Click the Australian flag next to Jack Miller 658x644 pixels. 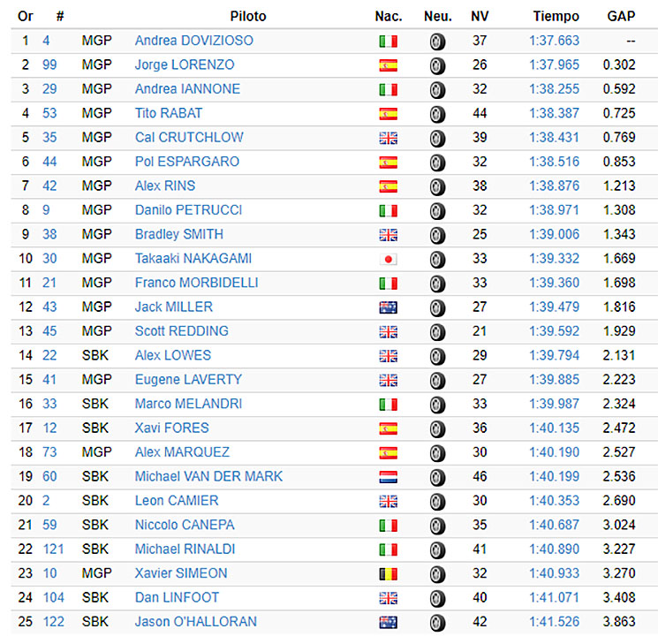pos(388,307)
